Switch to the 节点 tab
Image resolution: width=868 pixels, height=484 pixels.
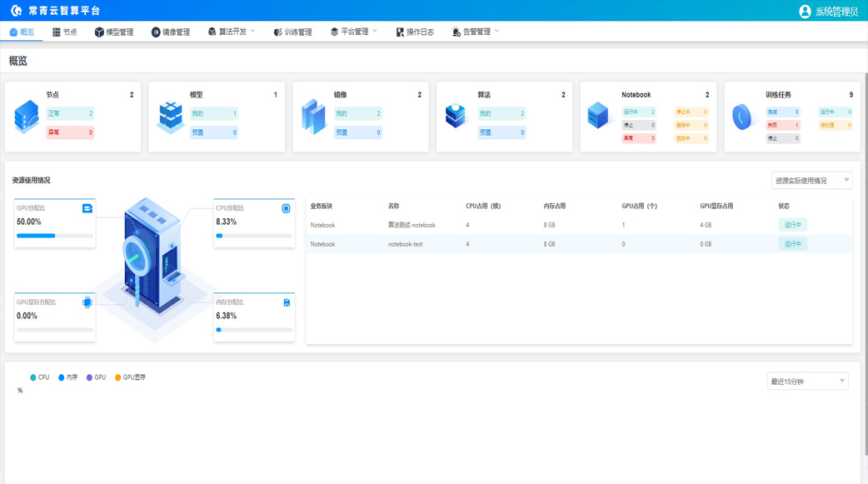tap(65, 32)
